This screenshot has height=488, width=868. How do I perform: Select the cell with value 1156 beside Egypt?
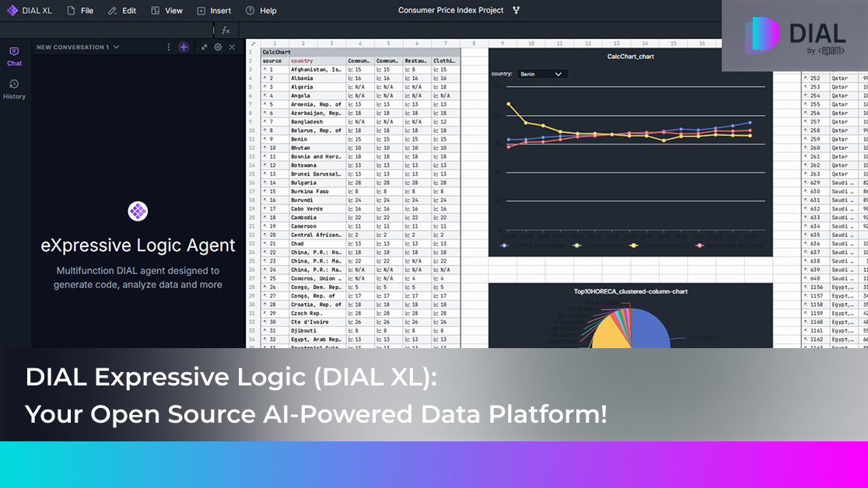point(815,288)
